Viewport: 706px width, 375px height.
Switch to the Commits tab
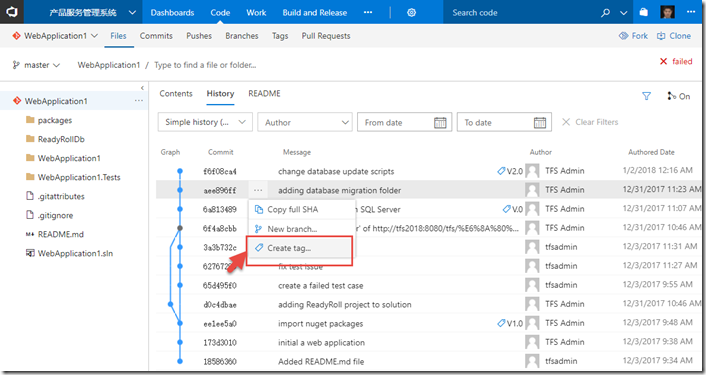[156, 36]
